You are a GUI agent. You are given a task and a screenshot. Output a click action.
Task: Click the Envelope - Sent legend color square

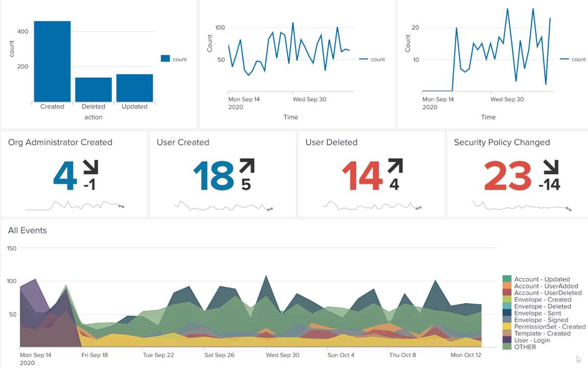507,313
